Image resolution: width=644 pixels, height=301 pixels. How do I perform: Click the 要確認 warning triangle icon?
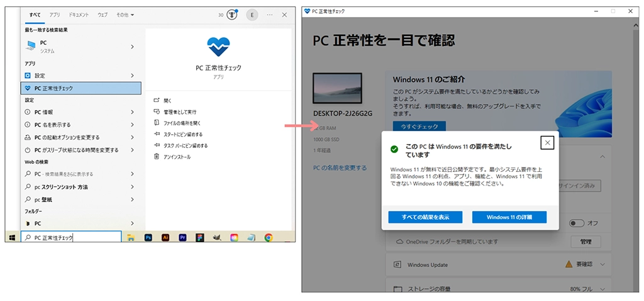coord(569,264)
